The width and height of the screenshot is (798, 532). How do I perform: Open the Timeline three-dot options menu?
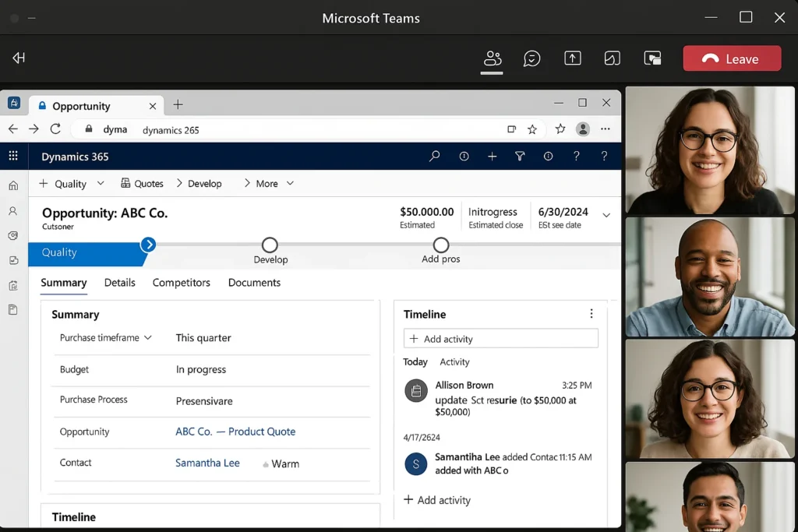591,314
